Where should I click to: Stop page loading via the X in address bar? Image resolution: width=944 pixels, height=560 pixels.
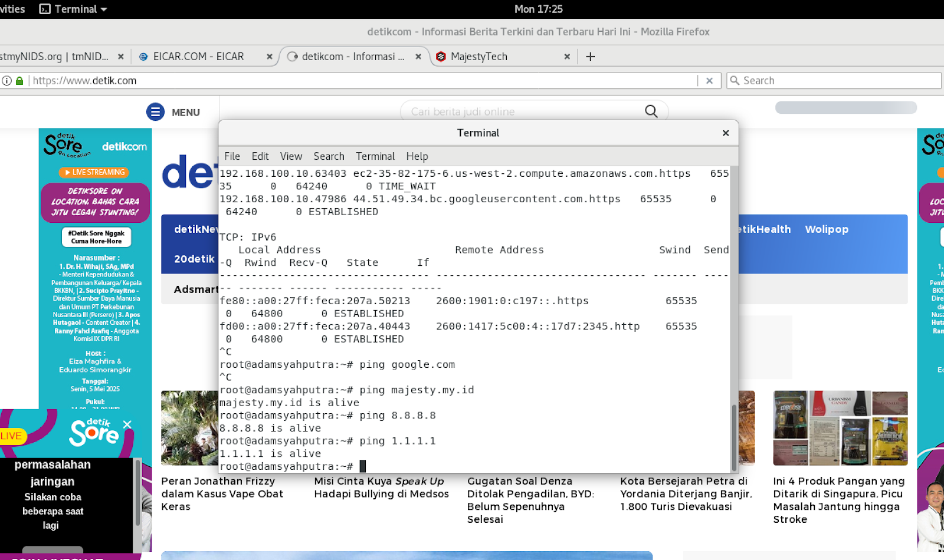click(710, 81)
